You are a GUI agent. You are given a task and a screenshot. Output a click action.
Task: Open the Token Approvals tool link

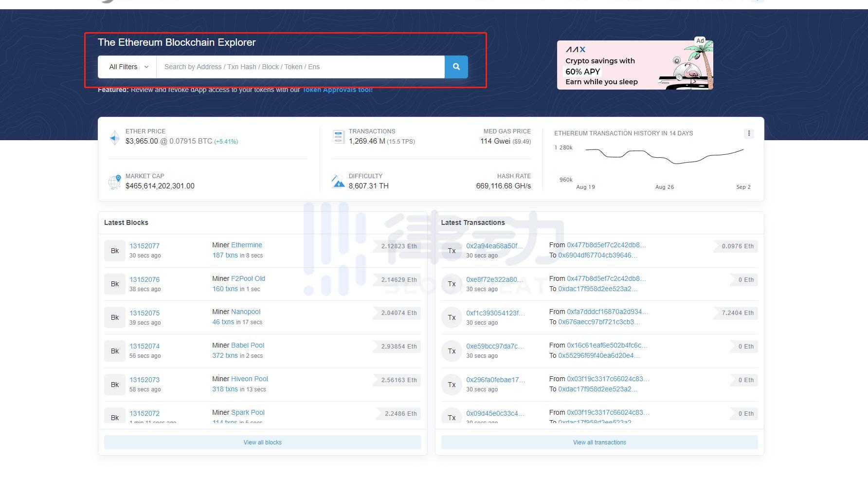pos(337,90)
